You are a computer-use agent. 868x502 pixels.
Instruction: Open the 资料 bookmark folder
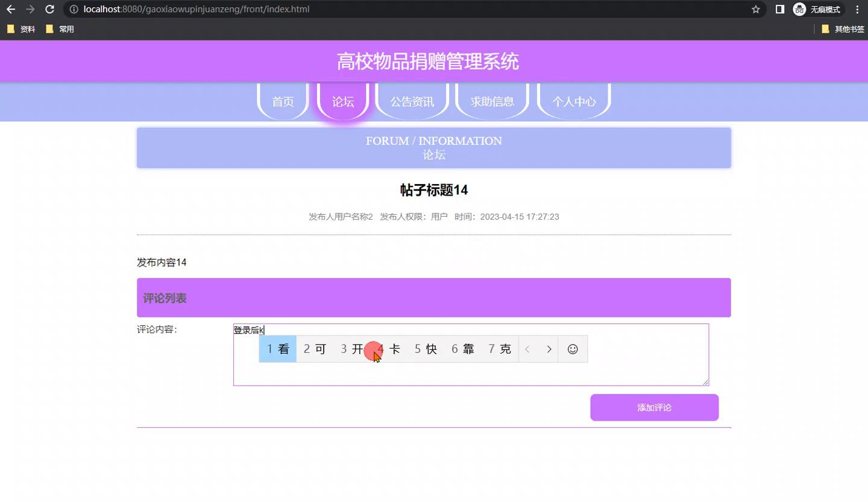[x=21, y=29]
